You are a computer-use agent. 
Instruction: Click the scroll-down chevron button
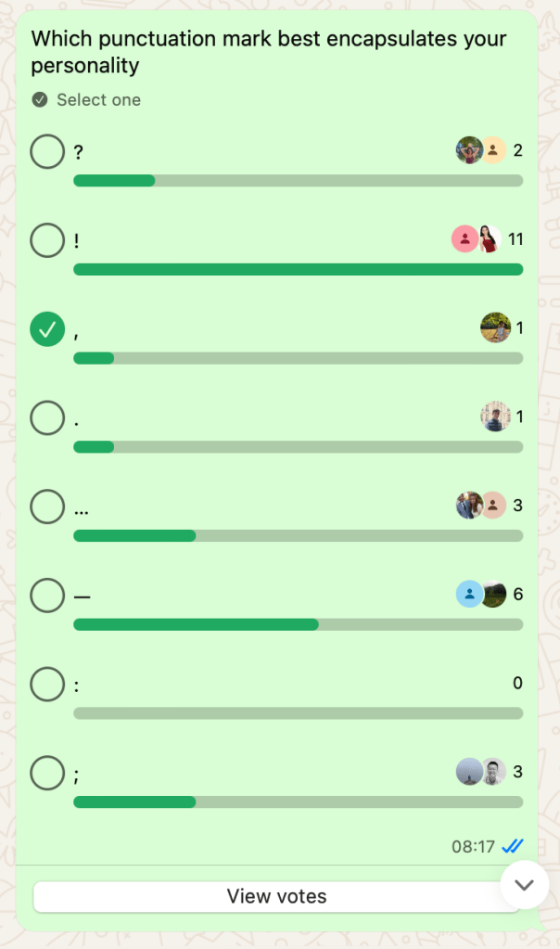coord(524,885)
